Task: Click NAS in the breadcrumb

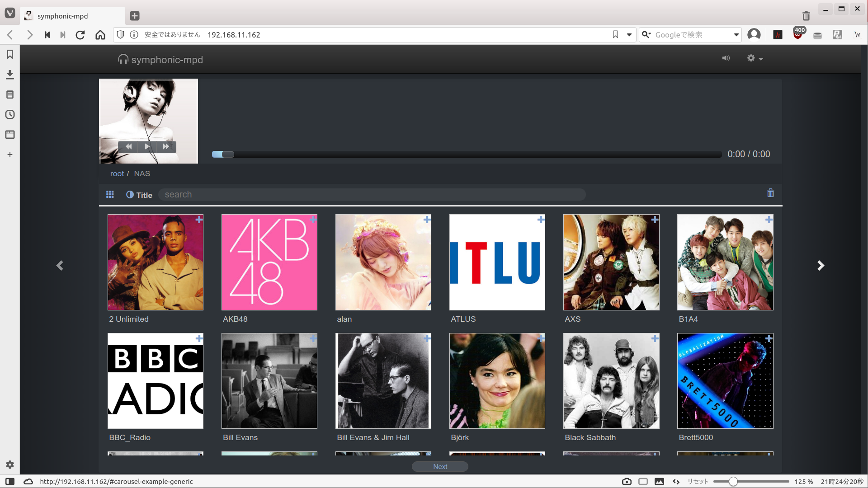Action: (x=142, y=174)
